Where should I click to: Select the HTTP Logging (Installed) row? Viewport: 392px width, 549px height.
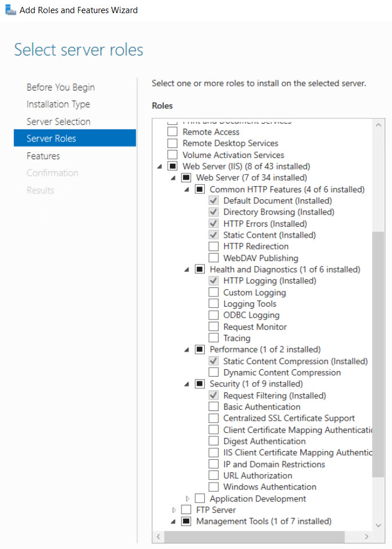(x=270, y=281)
